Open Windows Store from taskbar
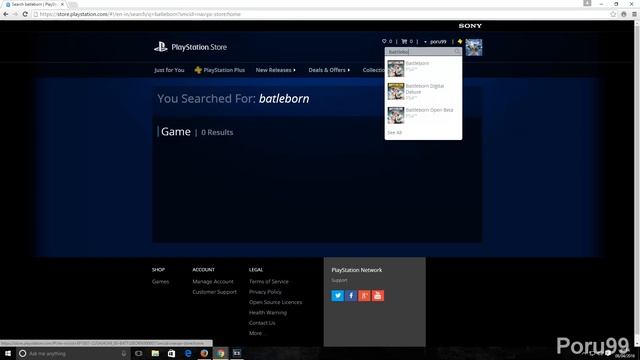640x360 pixels. [x=171, y=353]
